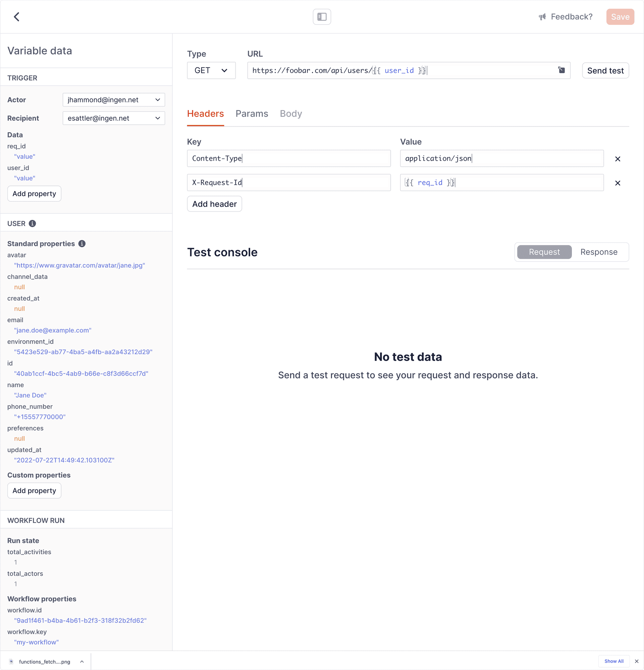This screenshot has width=644, height=670.
Task: Click the gravatar avatar URL value
Action: 79,265
